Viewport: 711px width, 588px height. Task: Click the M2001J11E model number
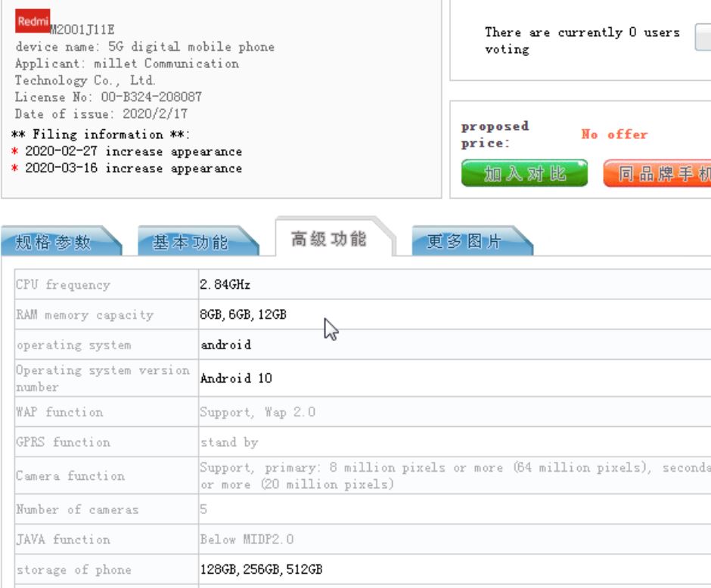(82, 30)
